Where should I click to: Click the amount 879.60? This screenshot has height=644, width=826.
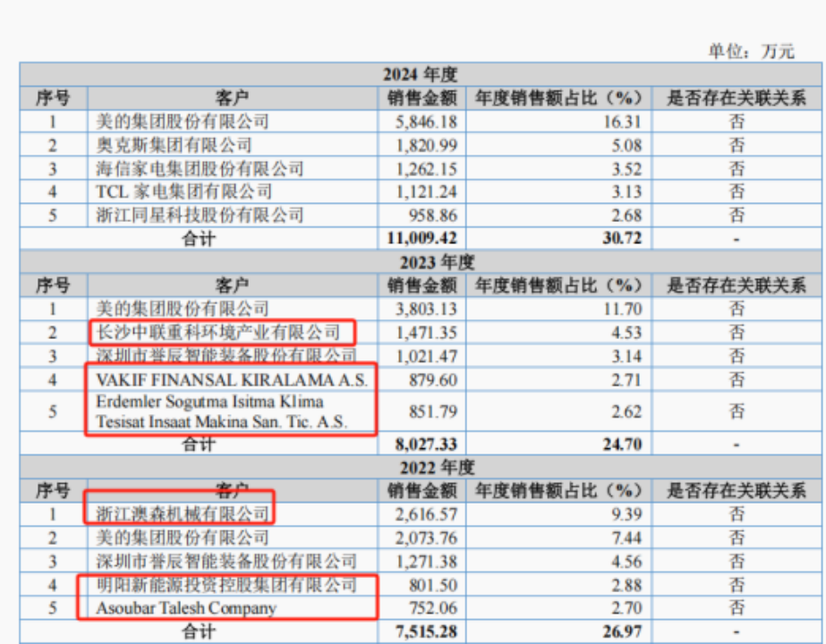[433, 380]
